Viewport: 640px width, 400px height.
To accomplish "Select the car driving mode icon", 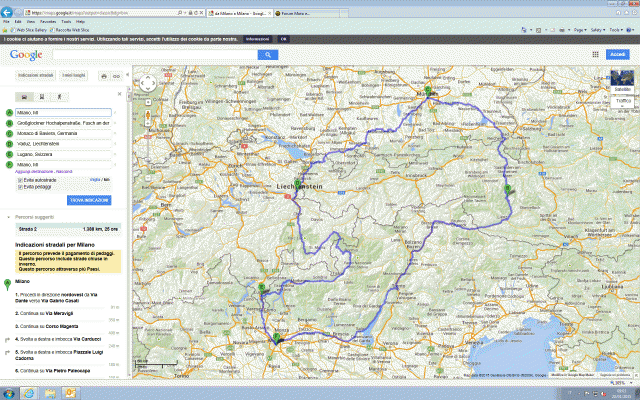I will coord(24,97).
